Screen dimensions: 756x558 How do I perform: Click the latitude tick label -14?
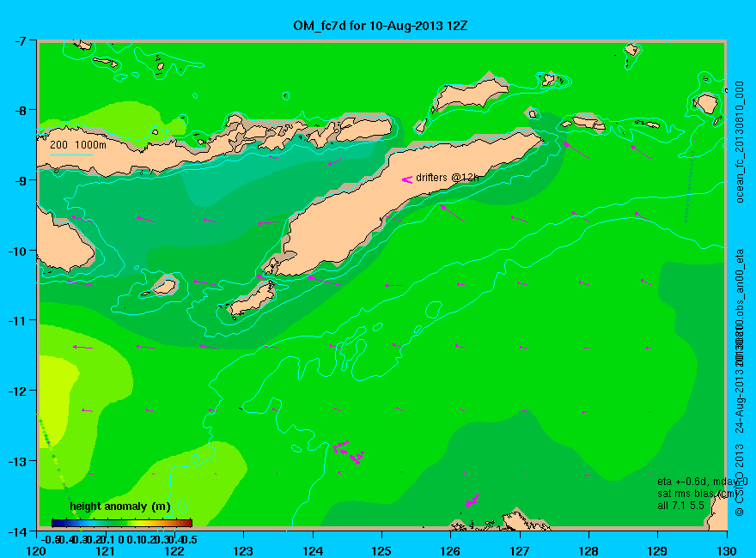pyautogui.click(x=17, y=531)
